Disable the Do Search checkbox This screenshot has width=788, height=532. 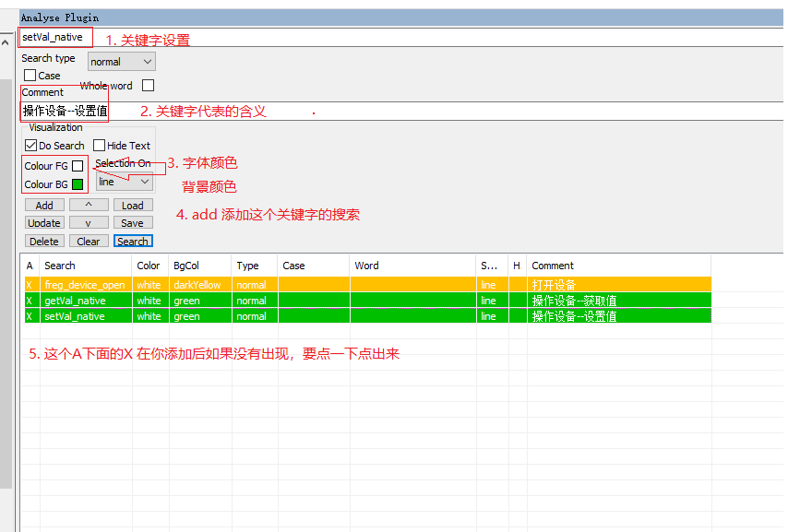pos(30,146)
